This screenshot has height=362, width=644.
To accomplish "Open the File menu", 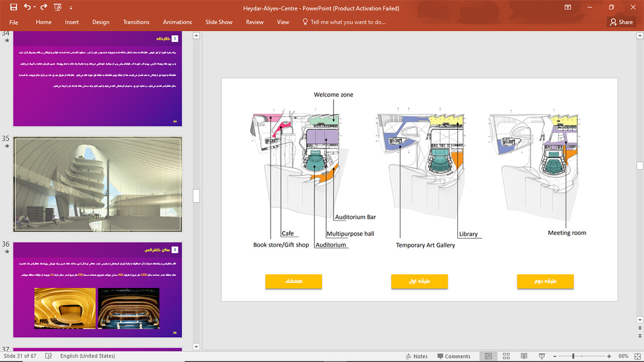I will tap(14, 22).
